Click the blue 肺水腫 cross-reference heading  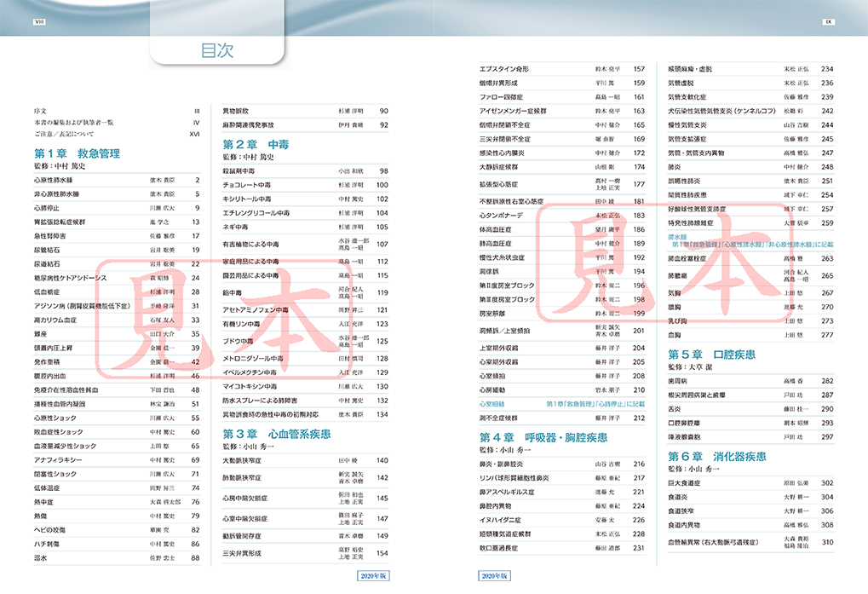(x=676, y=235)
